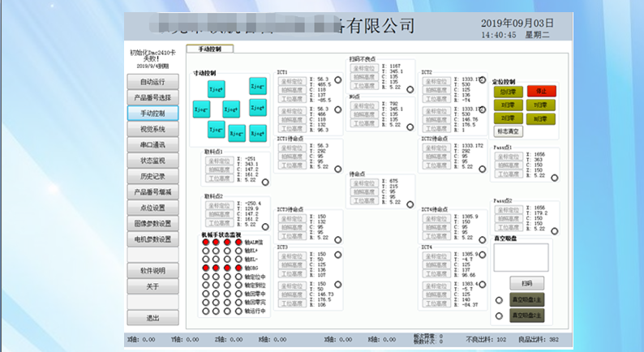Click 坐标定位 in the 扫码不良点 group
644x352 pixels.
click(364, 68)
